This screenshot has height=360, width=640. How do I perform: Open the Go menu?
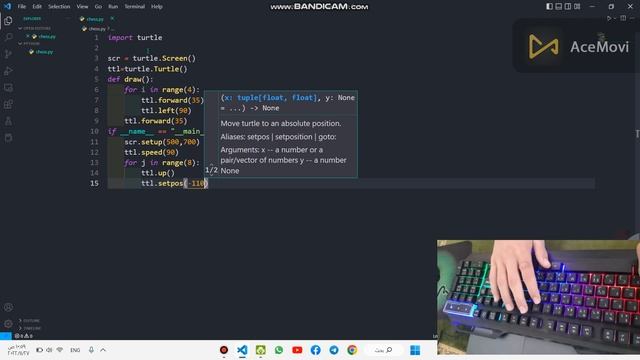pyautogui.click(x=98, y=7)
